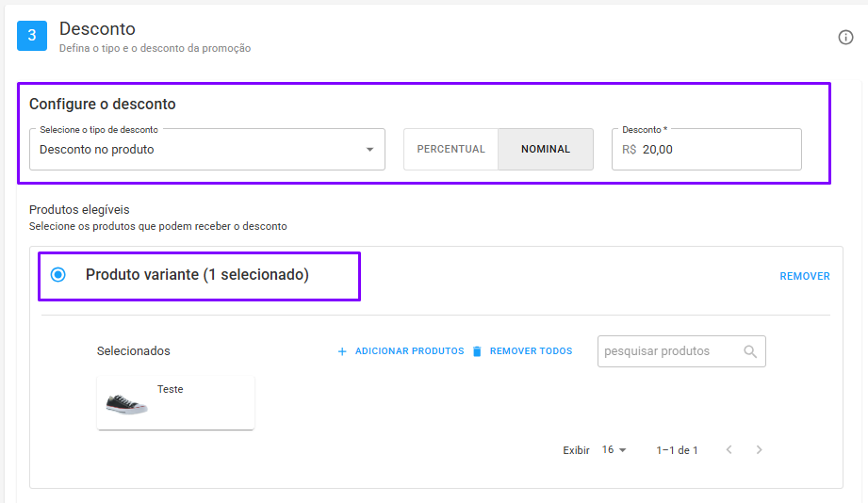Expand the dropdown arrow for Desconto no produto
The width and height of the screenshot is (868, 503).
(369, 150)
